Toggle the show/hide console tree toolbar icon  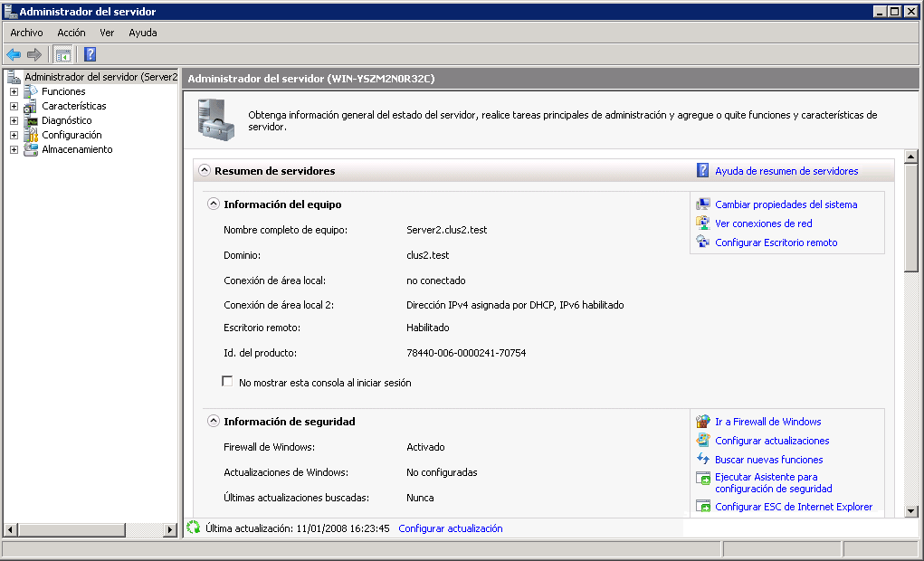[63, 55]
